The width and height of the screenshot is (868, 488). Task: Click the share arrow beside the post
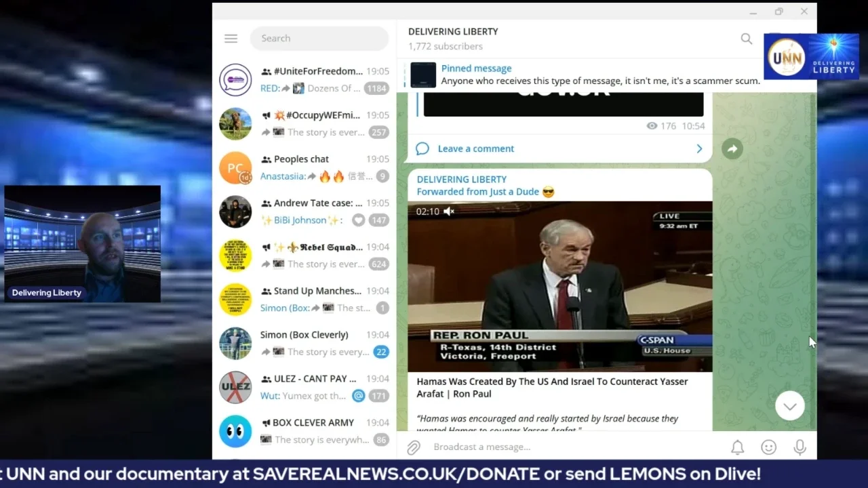click(732, 149)
